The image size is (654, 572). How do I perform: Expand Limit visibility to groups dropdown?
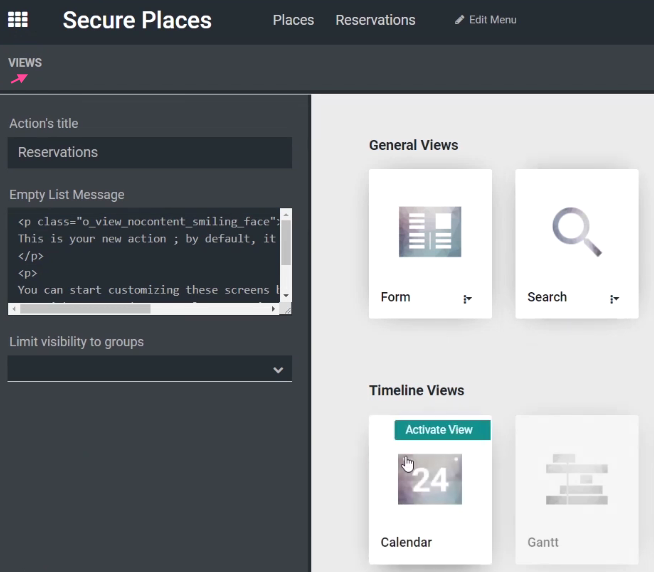click(x=150, y=368)
